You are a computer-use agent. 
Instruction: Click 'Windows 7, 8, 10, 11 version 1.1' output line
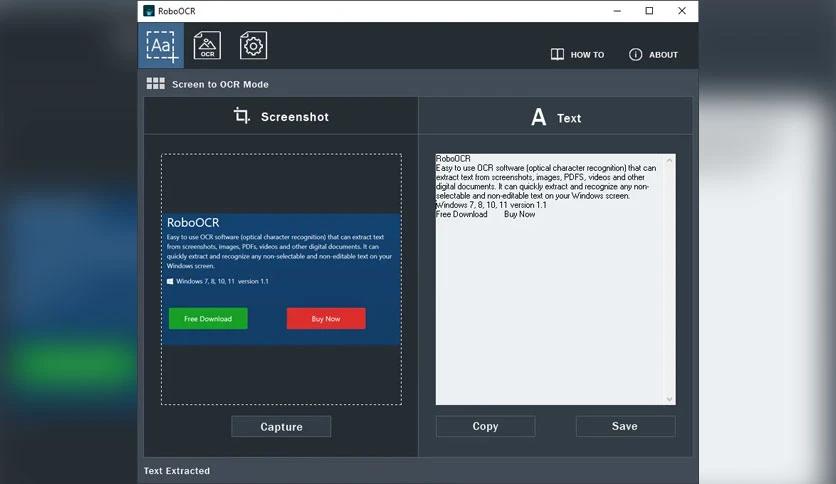(491, 205)
